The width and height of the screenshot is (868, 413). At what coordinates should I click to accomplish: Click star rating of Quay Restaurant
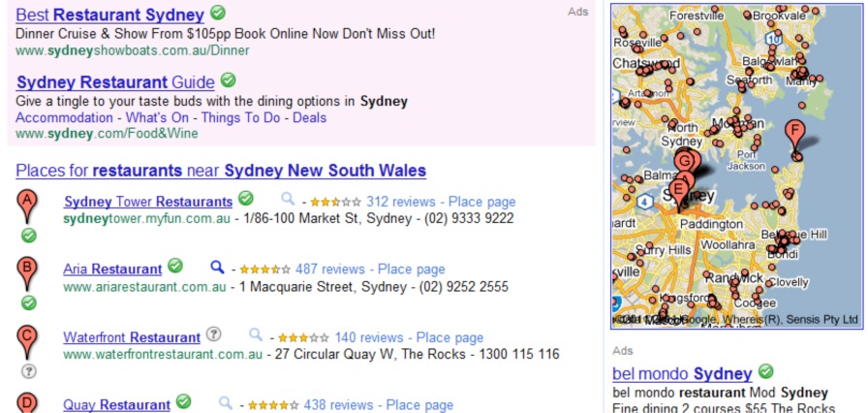tap(273, 406)
